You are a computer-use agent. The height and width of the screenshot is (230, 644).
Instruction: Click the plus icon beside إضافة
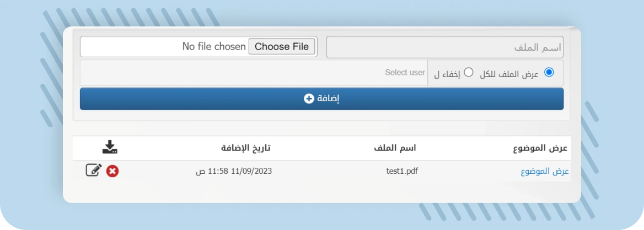coord(309,98)
